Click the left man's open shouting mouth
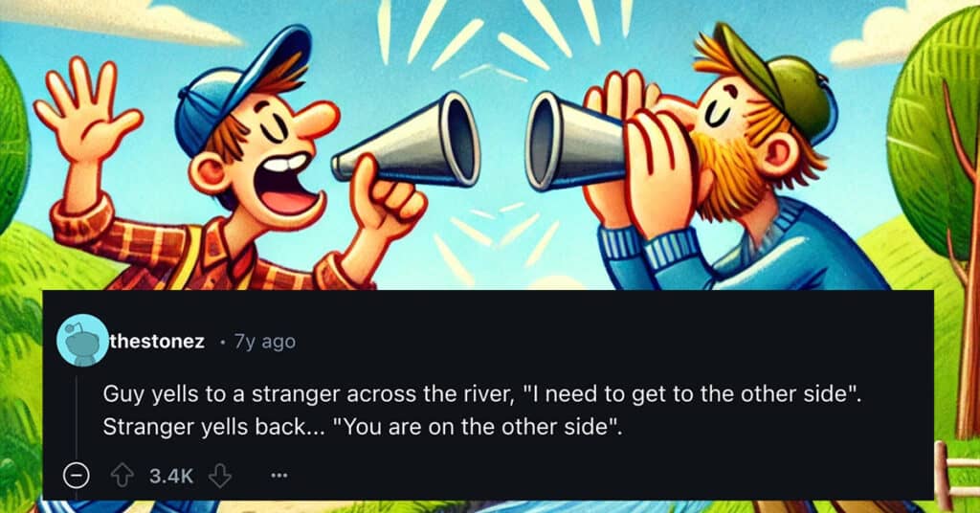This screenshot has width=980, height=513. click(287, 186)
